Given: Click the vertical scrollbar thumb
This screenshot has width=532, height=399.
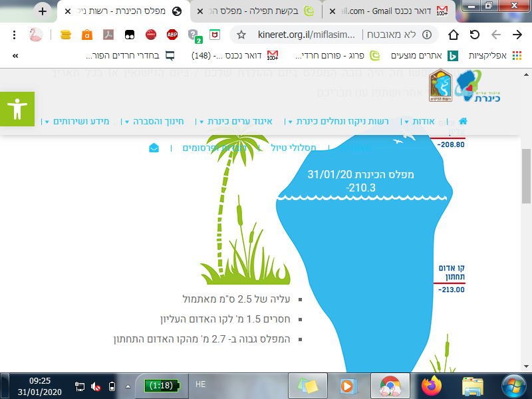Looking at the screenshot, I should tap(526, 176).
